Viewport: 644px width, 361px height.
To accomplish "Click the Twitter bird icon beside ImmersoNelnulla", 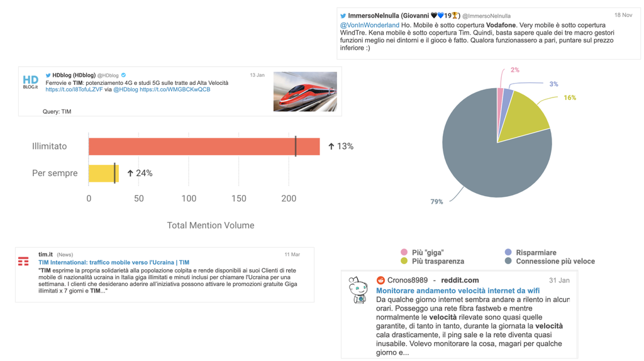I will click(343, 16).
